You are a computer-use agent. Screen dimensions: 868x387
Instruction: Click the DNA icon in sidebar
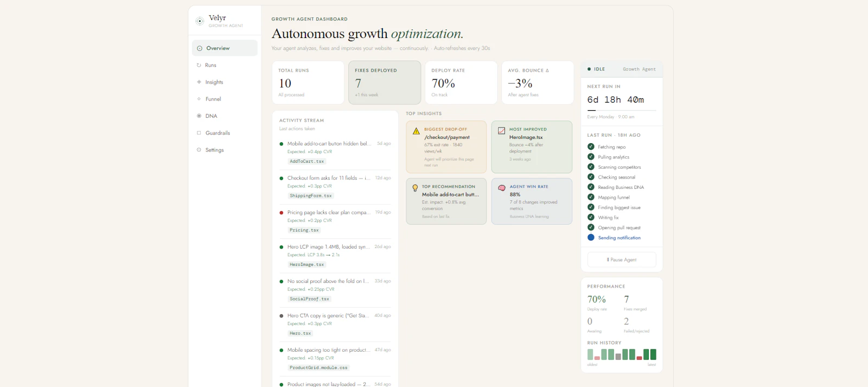(x=199, y=116)
